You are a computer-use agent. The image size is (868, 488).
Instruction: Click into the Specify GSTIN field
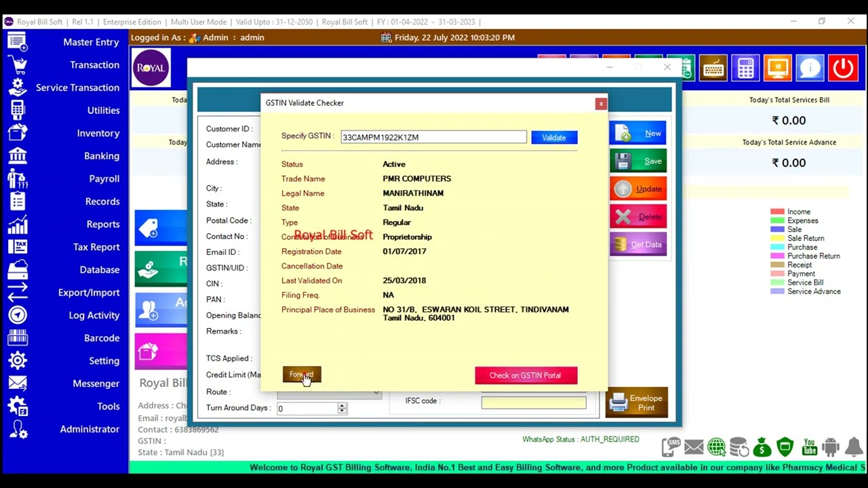[x=433, y=138]
